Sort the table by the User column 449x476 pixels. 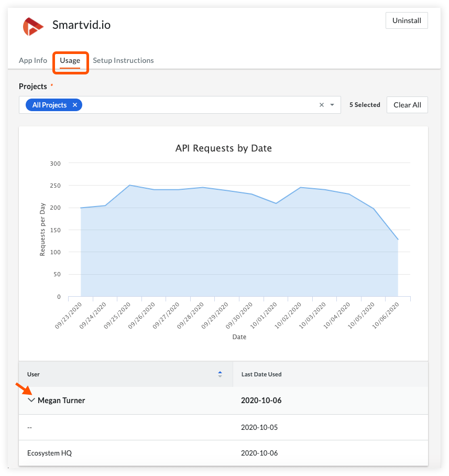220,374
